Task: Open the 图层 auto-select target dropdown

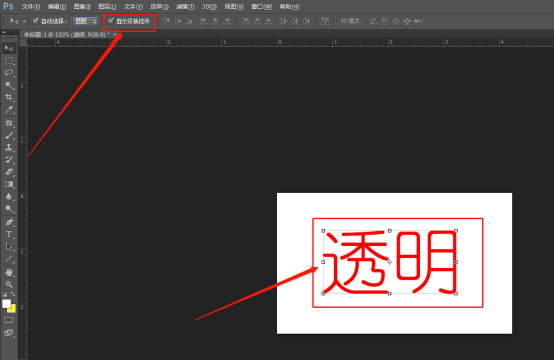Action: (x=85, y=21)
